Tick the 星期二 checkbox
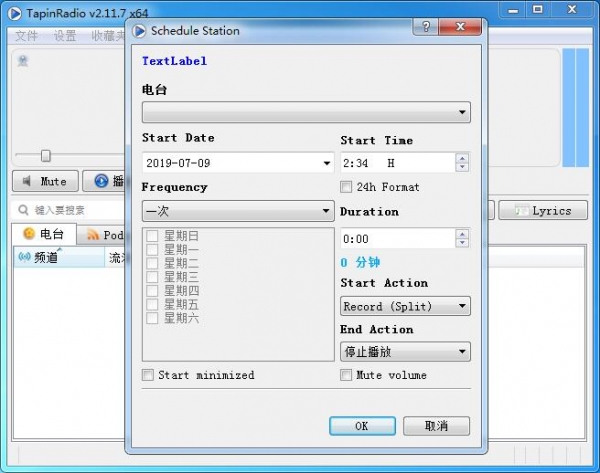The image size is (600, 473). click(152, 263)
